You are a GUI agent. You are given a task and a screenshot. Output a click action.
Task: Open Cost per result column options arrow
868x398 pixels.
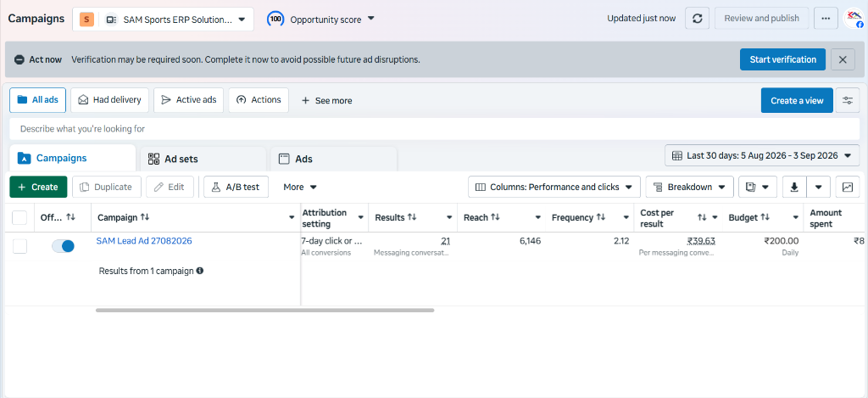click(715, 217)
